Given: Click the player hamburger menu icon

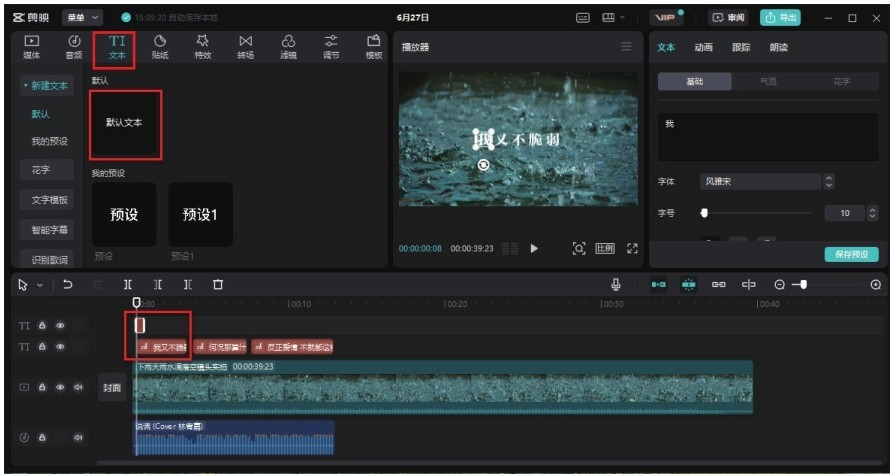Looking at the screenshot, I should tap(626, 47).
